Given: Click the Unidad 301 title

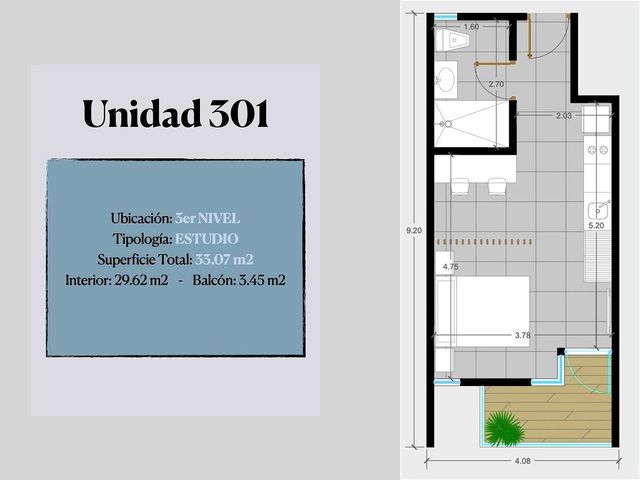Looking at the screenshot, I should click(x=176, y=113).
